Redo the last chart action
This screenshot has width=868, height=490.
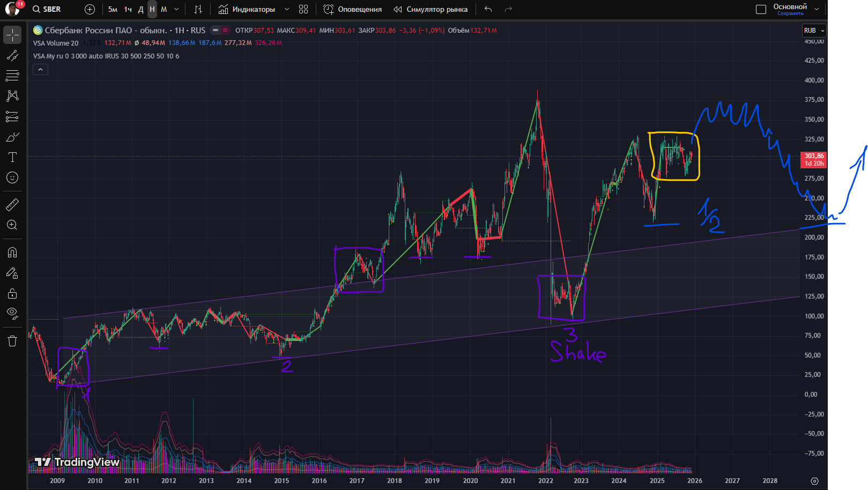click(x=508, y=9)
